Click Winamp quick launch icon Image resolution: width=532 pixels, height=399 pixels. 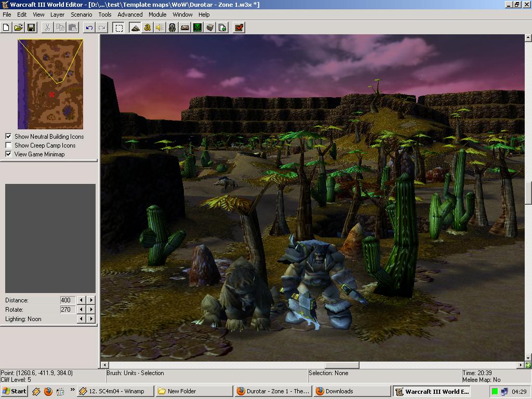coord(36,392)
